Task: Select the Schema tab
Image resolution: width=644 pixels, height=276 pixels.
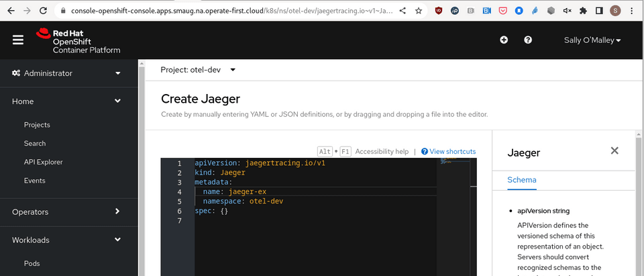Action: point(522,180)
